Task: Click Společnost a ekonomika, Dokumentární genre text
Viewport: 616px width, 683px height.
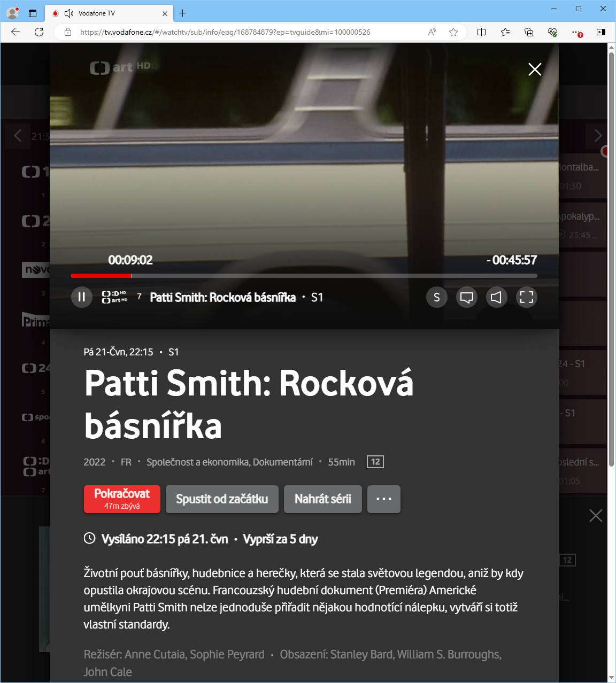Action: point(229,462)
